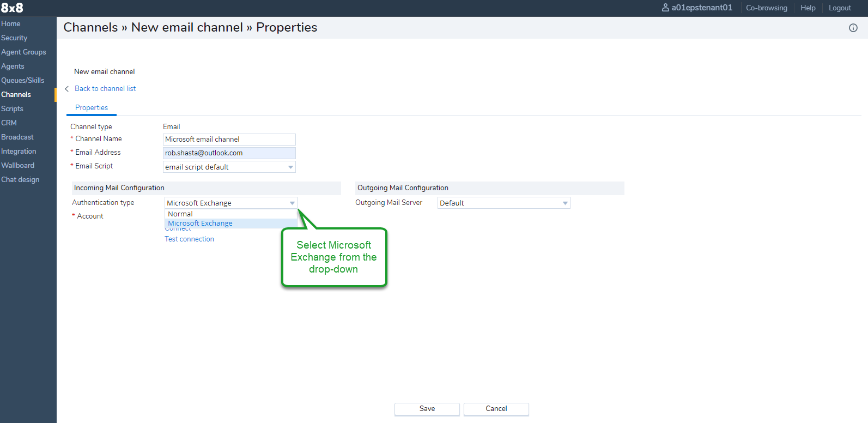Click the New email channel heading
The image size is (868, 423).
pos(105,72)
